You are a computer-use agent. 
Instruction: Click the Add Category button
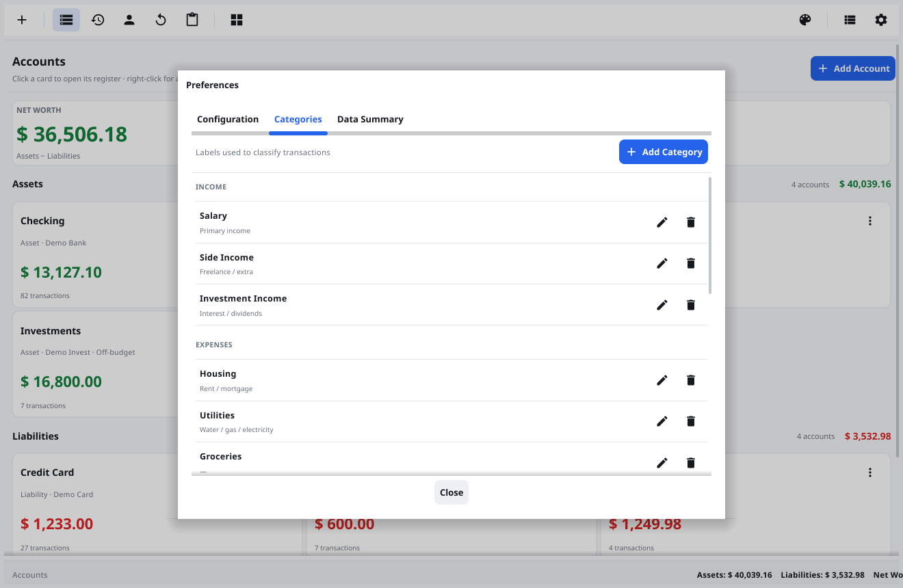(x=664, y=152)
